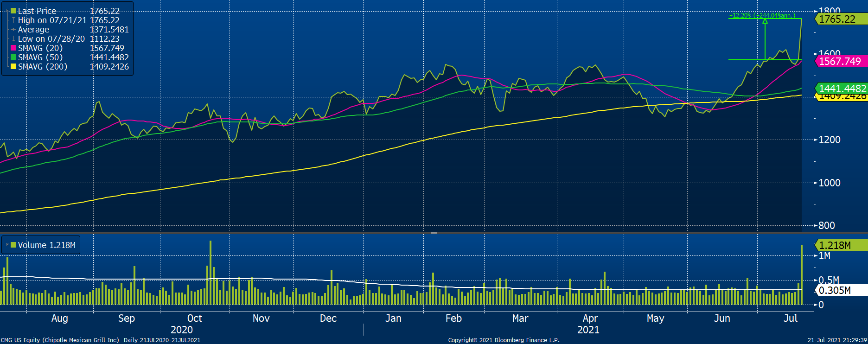The height and width of the screenshot is (344, 868).
Task: Click the Average line icon in legend
Action: click(13, 29)
